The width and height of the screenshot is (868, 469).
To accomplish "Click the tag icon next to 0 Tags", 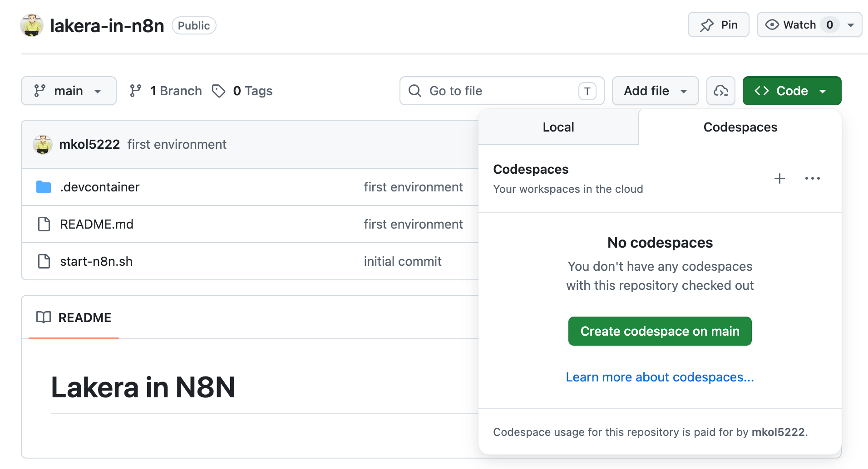I will point(219,91).
